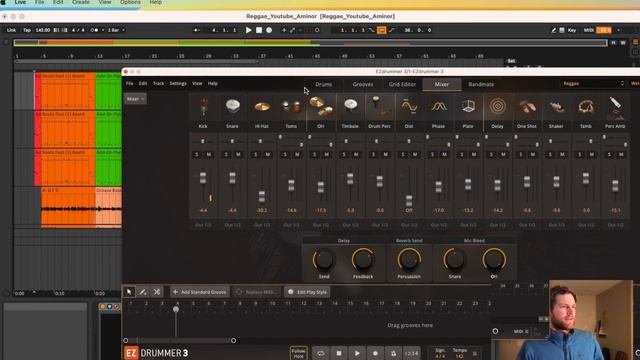Select the Drum Perc channel icon

(x=379, y=106)
